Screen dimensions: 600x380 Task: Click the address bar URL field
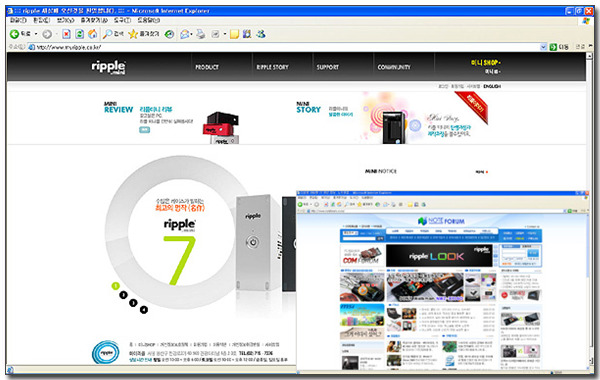tap(285, 47)
